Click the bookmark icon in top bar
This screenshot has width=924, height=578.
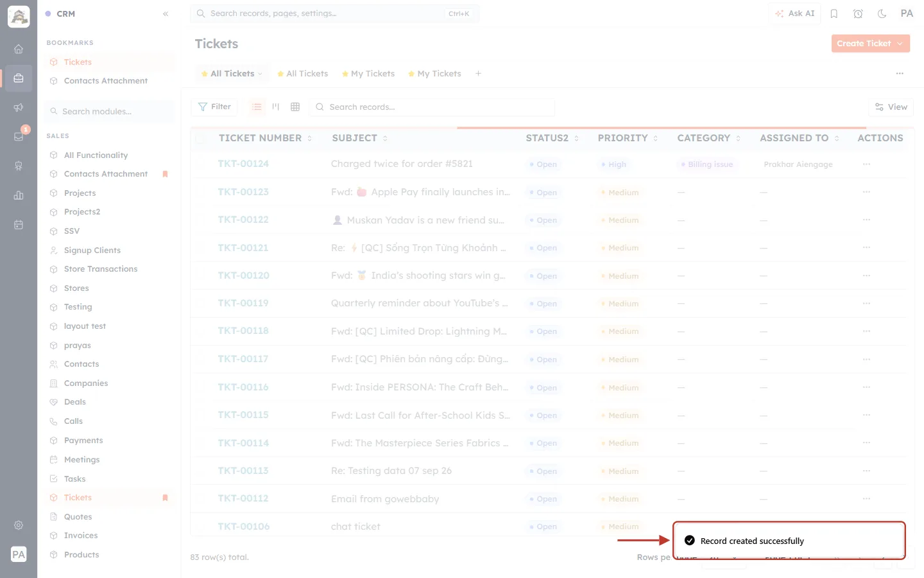[834, 13]
